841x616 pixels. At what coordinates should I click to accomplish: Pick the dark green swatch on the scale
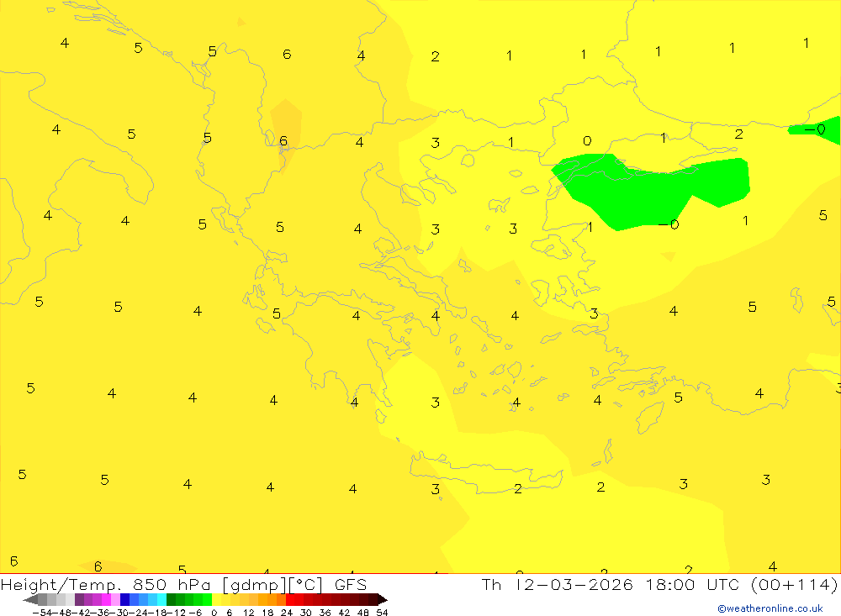tap(171, 600)
